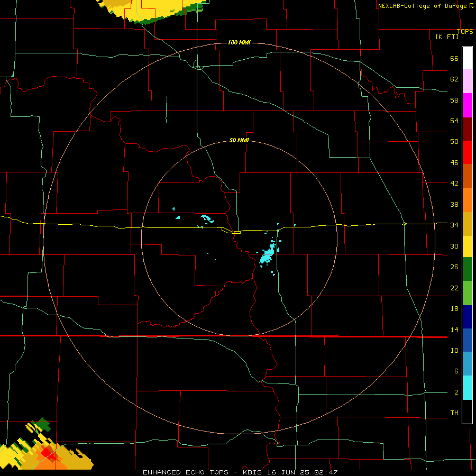Click the '100 NMI' range ring label
The width and height of the screenshot is (476, 476).
pyautogui.click(x=239, y=42)
